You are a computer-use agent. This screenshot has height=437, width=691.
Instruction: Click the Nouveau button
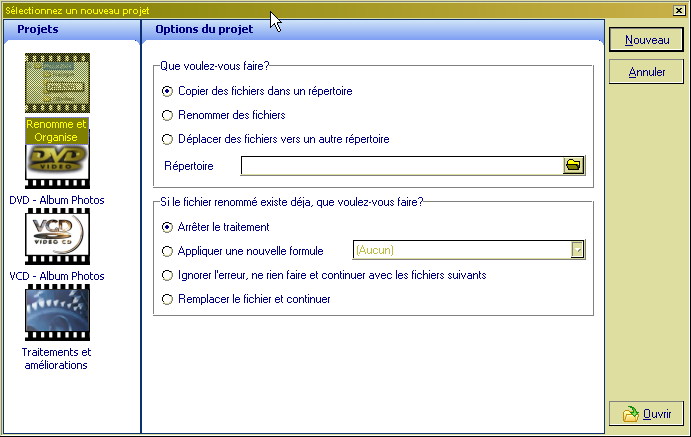pos(647,40)
